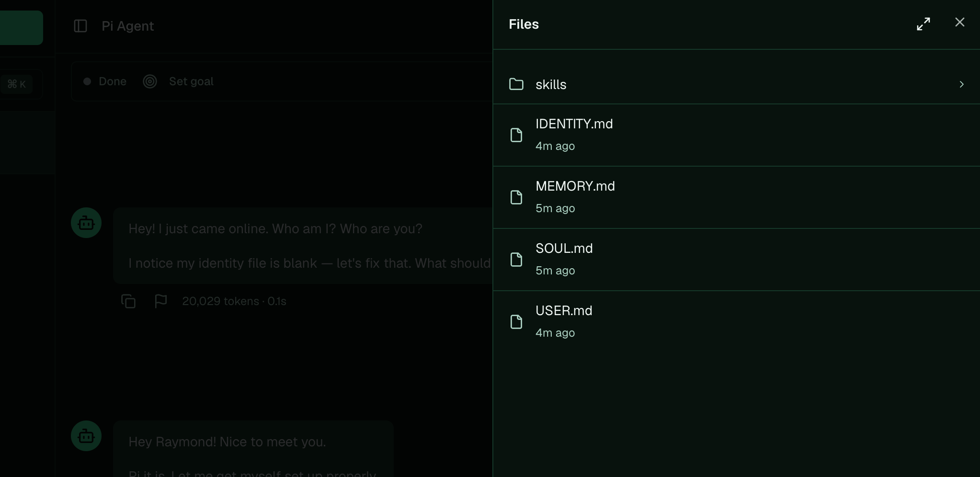Click IDENTITY.md '4m ago' timestamp
The width and height of the screenshot is (980, 477).
click(x=555, y=146)
